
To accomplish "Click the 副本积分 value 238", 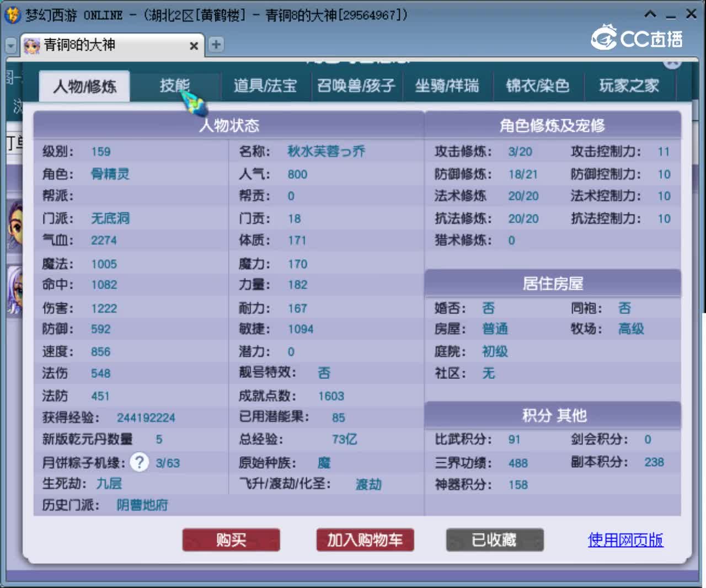I will tap(654, 462).
